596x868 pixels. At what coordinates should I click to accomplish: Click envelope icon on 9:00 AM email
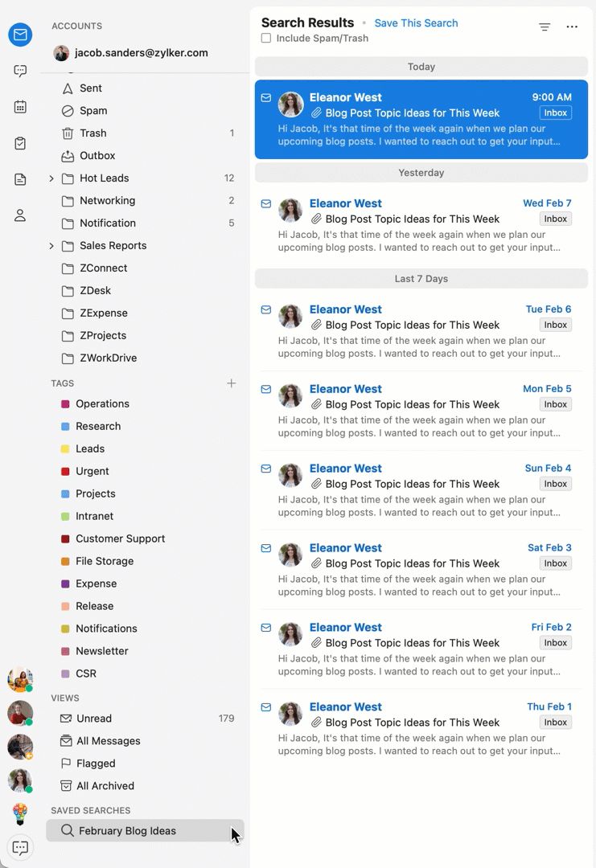[266, 97]
